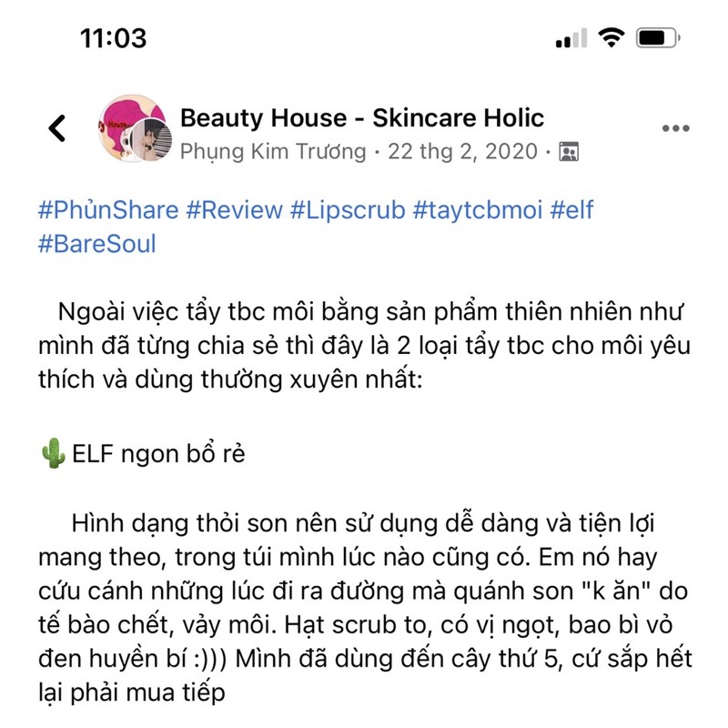
Task: Open the #PhủnShare hashtag
Action: [108, 210]
